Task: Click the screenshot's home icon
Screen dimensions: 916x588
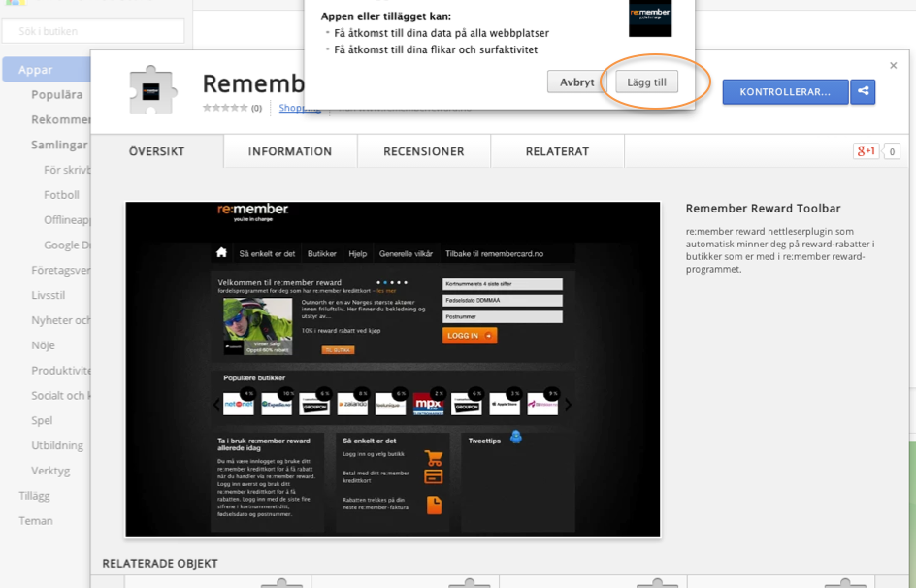Action: tap(221, 253)
